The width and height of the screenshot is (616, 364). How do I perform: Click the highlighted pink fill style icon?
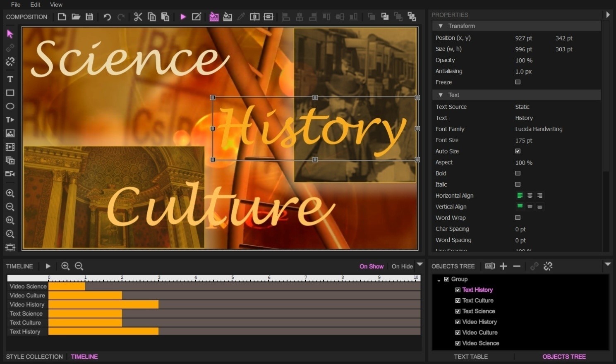(x=214, y=17)
